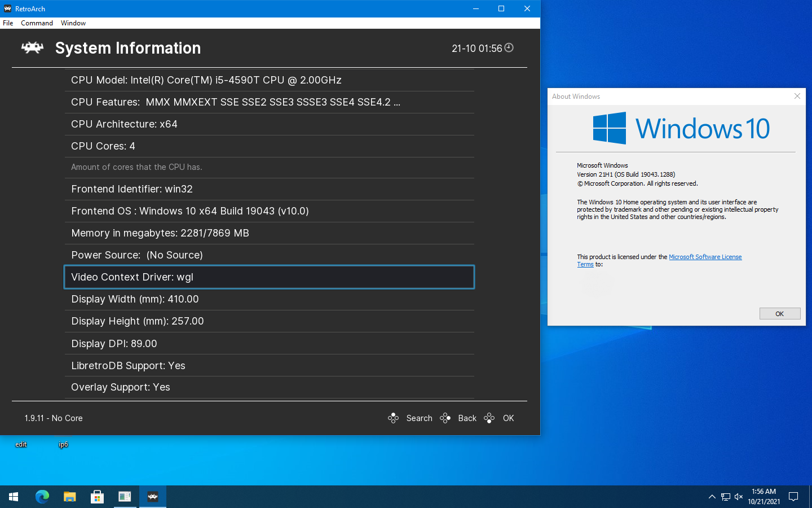Open the File menu
The image size is (812, 508).
coord(8,23)
